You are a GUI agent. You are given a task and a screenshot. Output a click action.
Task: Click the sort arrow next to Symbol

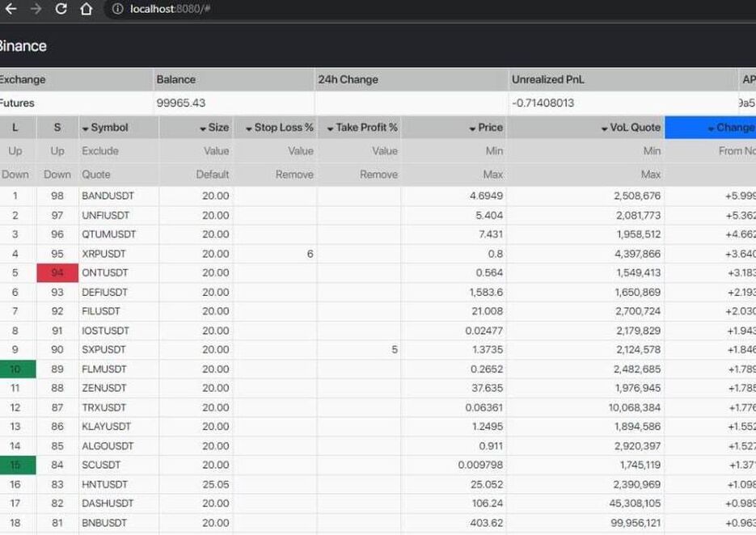click(86, 128)
